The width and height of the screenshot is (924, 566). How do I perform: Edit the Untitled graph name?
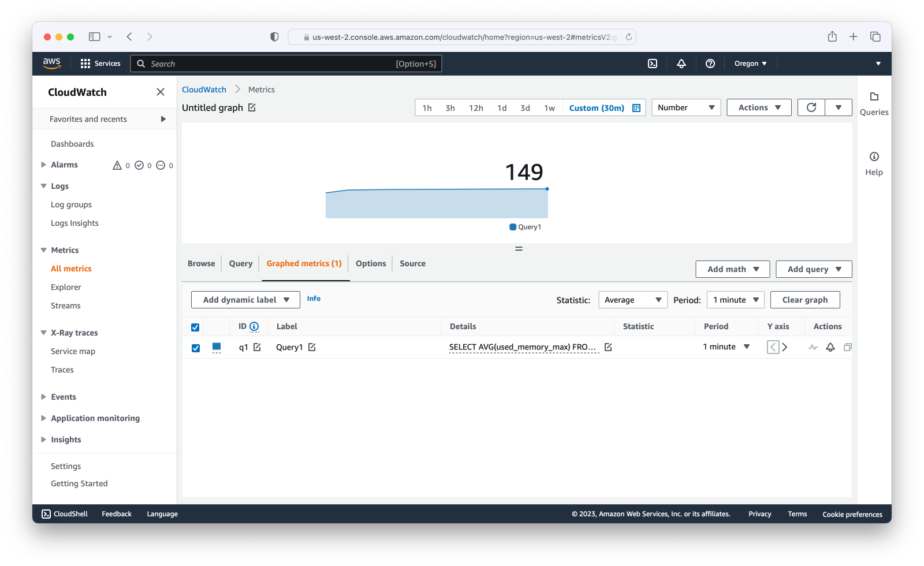point(252,107)
